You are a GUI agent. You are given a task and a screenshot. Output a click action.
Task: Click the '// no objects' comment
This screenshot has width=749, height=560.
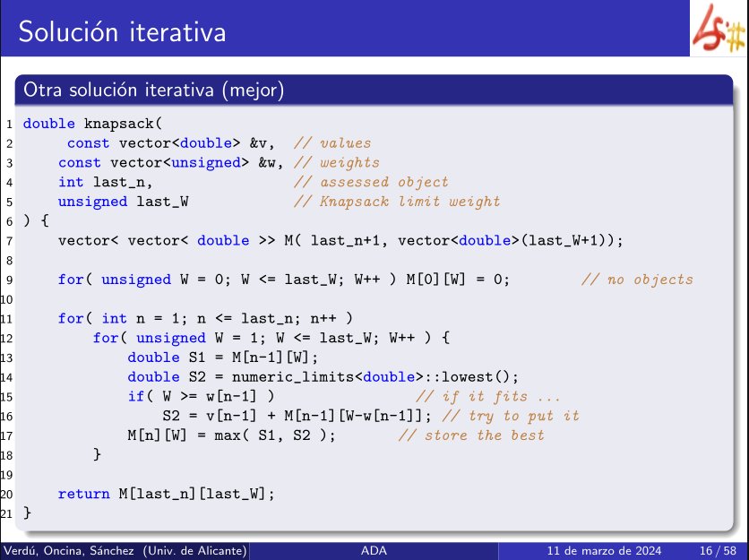(x=637, y=280)
